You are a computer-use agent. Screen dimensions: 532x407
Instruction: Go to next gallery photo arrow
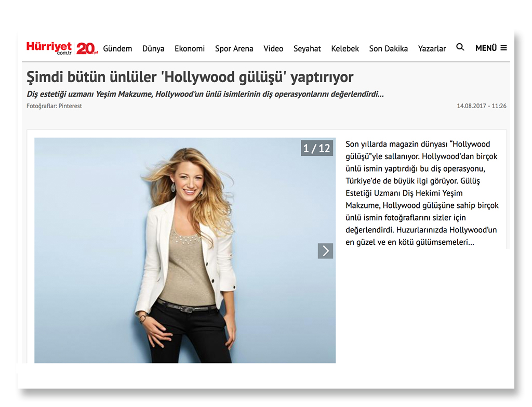pos(325,251)
